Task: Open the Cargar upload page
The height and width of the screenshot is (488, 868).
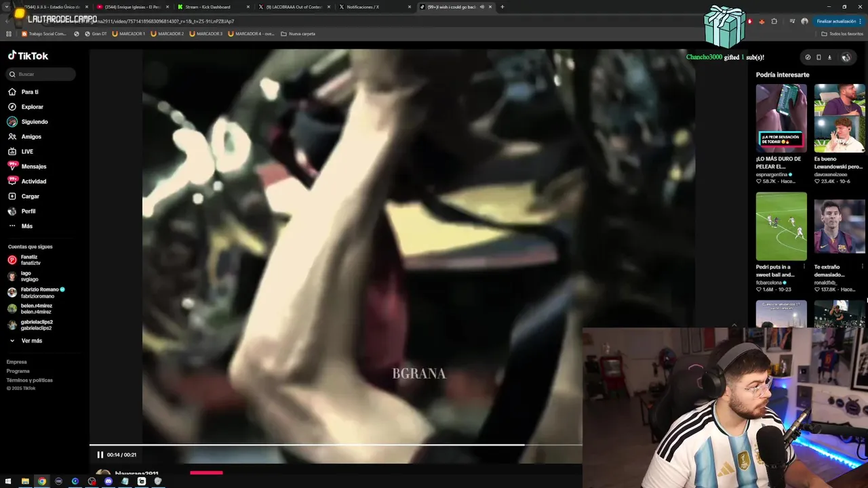Action: point(24,197)
